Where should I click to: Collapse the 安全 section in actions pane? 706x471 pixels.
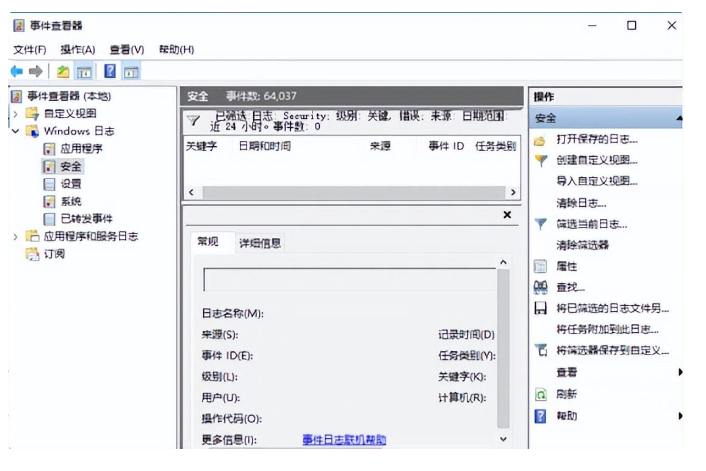click(679, 118)
